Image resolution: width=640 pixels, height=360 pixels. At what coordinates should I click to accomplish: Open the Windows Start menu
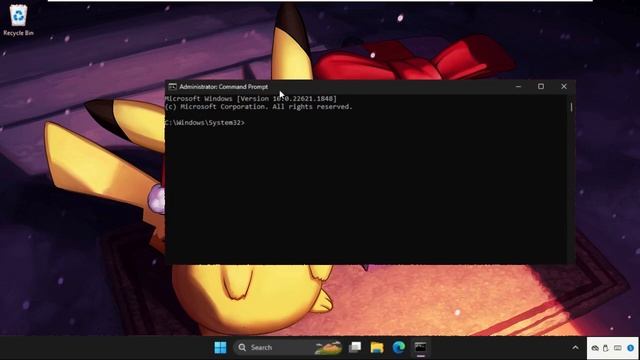point(220,347)
